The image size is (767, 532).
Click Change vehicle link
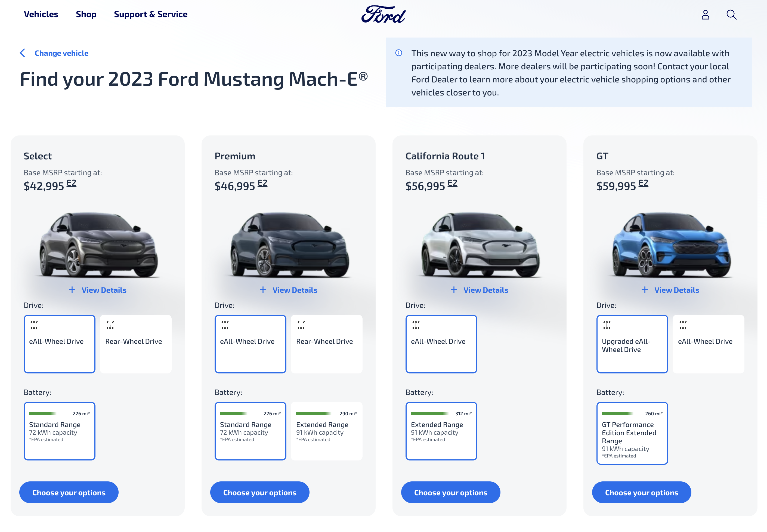(61, 53)
